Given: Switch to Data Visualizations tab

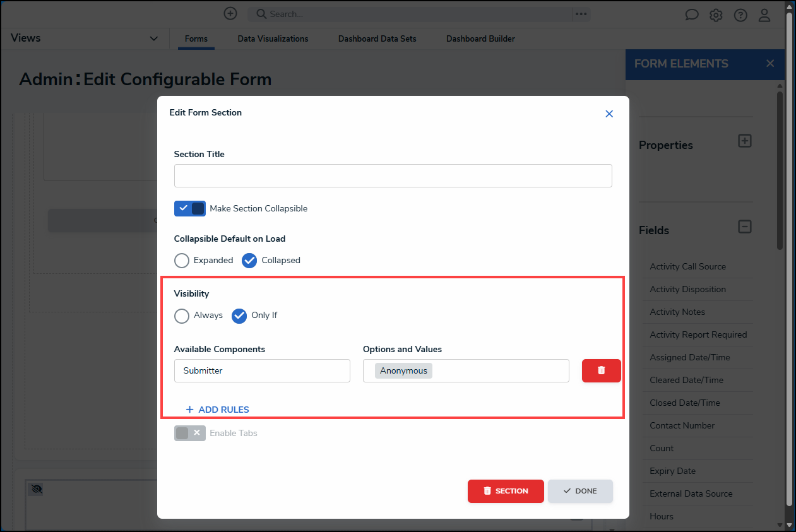Looking at the screenshot, I should [x=273, y=38].
